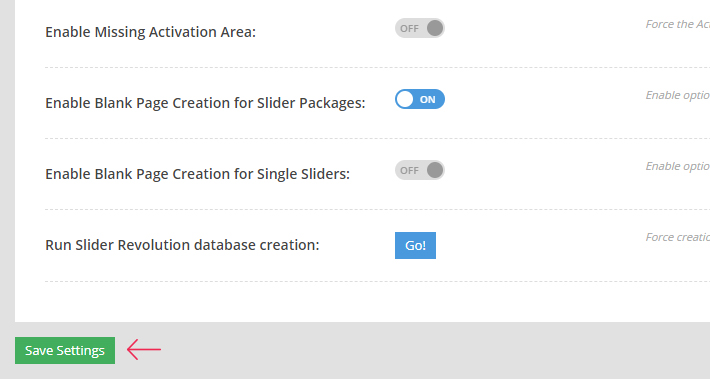
Task: Click the OFF text in Missing Activation switch
Action: (409, 29)
